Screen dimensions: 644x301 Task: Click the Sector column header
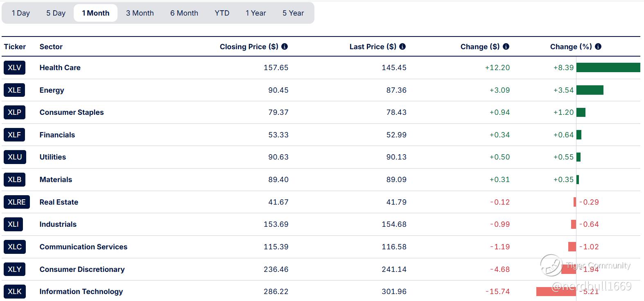[51, 47]
